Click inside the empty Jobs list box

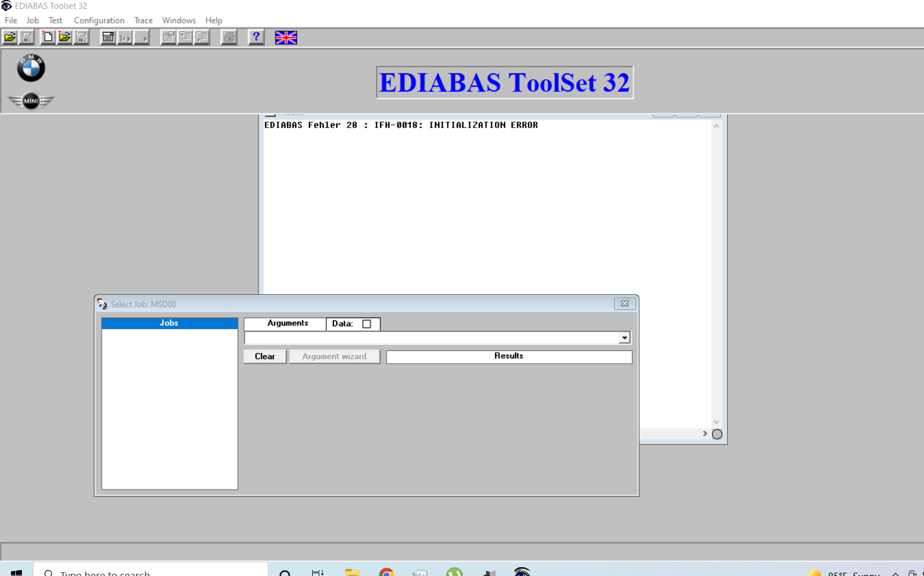pos(169,409)
